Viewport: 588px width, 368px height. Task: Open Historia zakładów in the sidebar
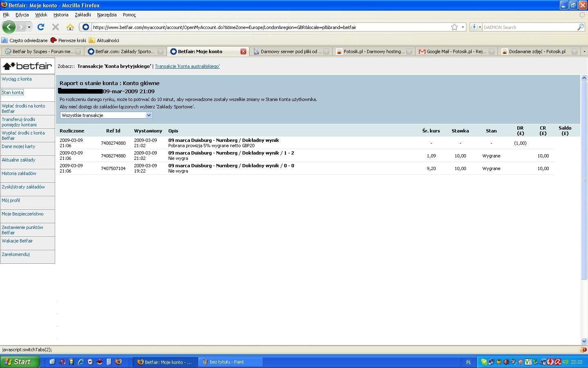(19, 173)
